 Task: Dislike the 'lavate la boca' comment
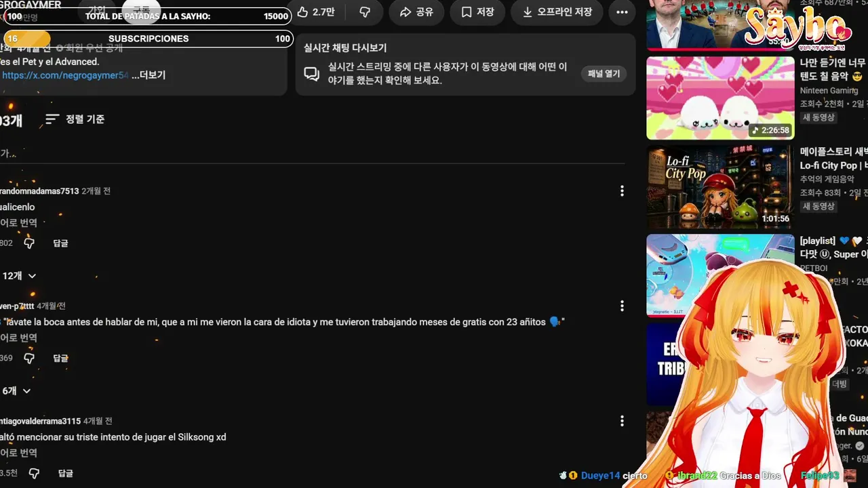pyautogui.click(x=29, y=358)
